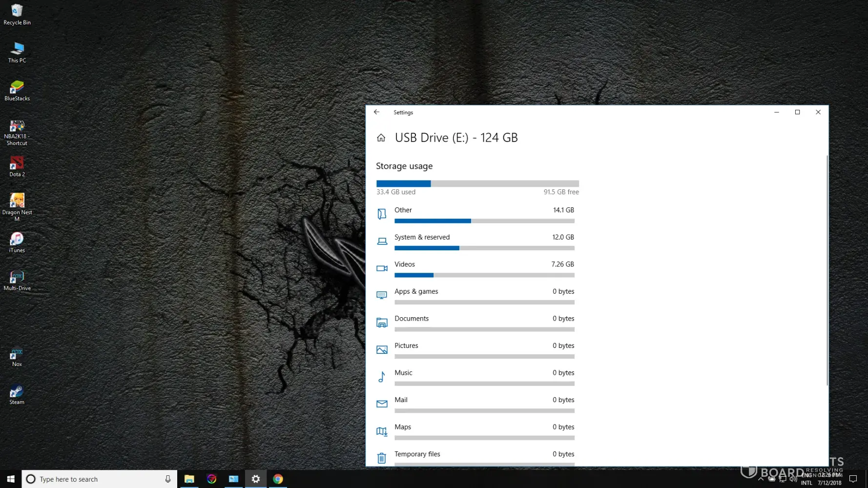868x488 pixels.
Task: Click the Videos camera icon
Action: [382, 268]
